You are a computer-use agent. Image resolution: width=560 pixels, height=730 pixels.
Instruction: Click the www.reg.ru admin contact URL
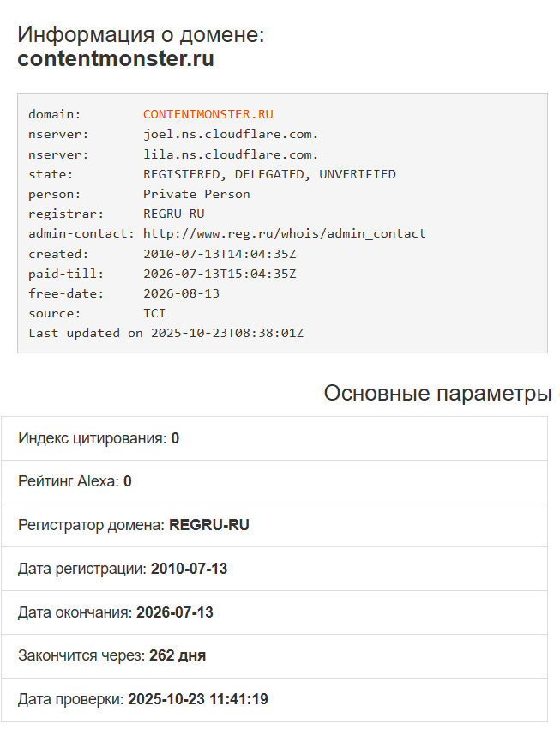coord(284,233)
